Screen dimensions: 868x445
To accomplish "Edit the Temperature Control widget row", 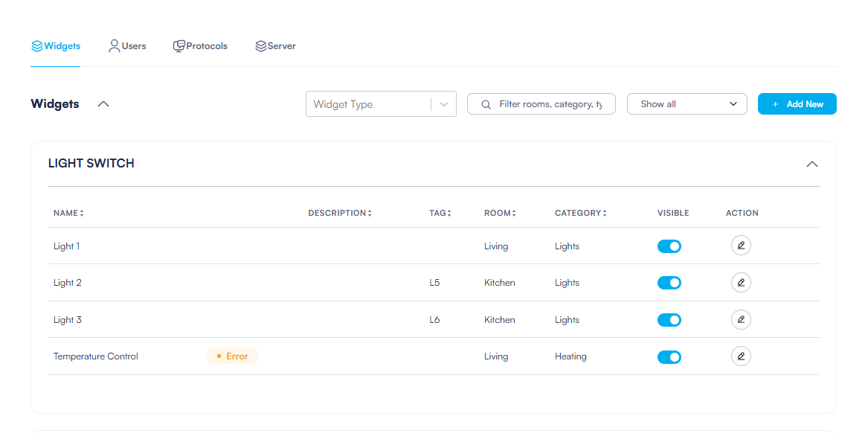I will (x=741, y=356).
